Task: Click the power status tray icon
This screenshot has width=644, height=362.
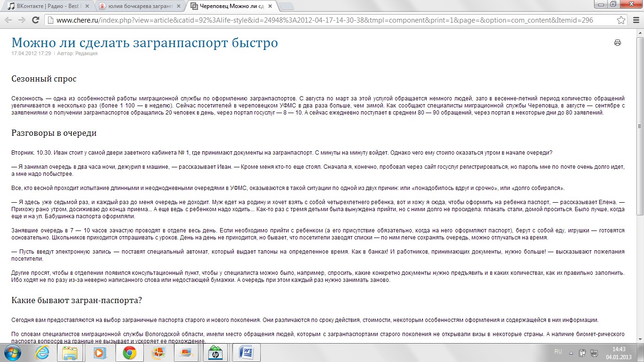Action: [x=583, y=353]
